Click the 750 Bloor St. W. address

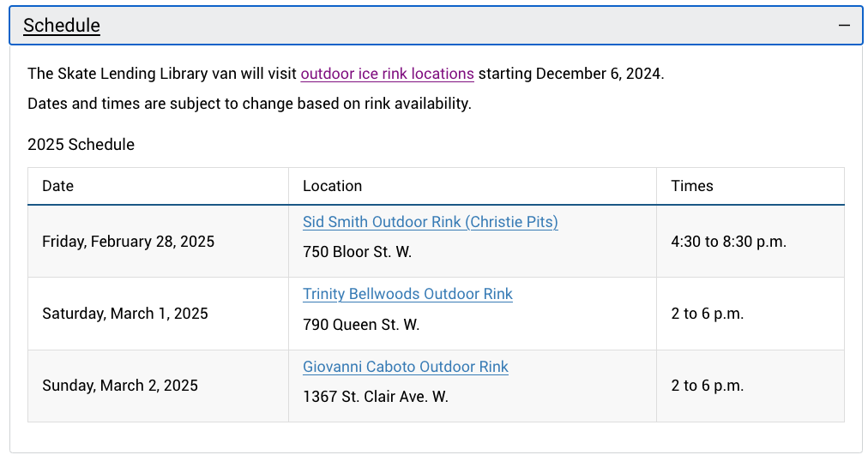(357, 252)
